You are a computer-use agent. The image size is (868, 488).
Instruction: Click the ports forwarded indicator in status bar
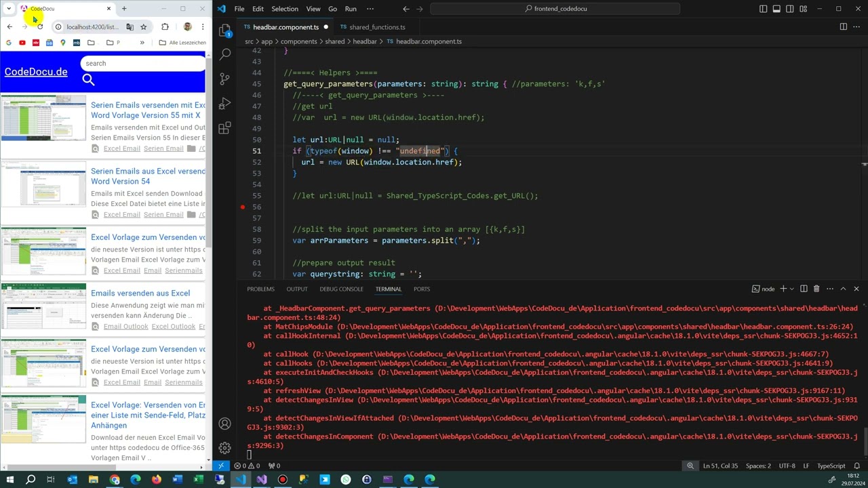274,466
